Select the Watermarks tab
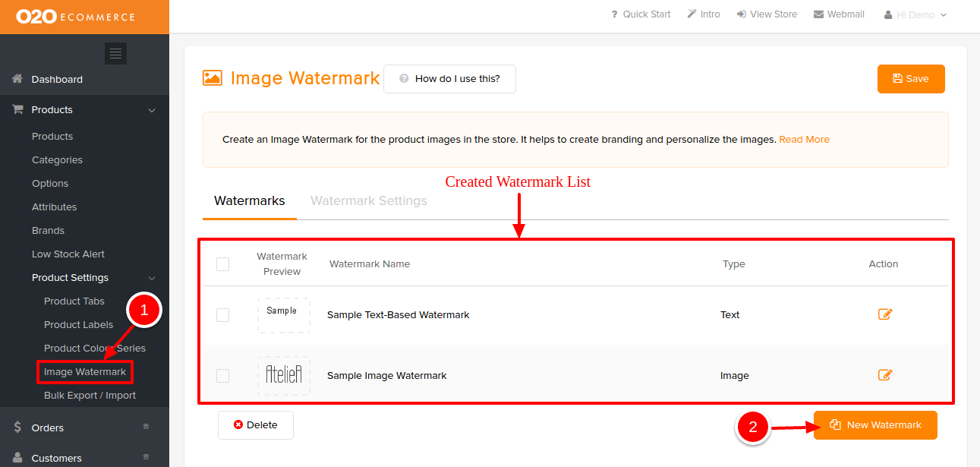 click(x=249, y=200)
